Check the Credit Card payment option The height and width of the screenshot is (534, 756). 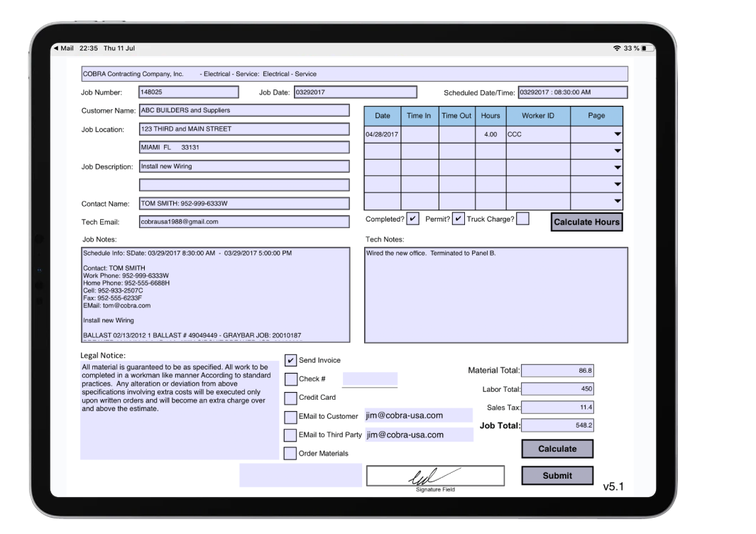290,398
